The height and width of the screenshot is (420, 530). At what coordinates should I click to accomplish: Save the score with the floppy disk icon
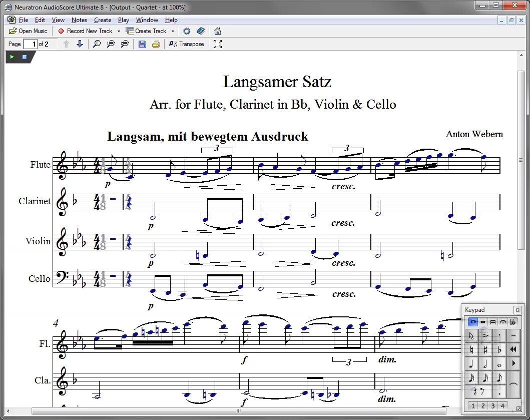142,44
